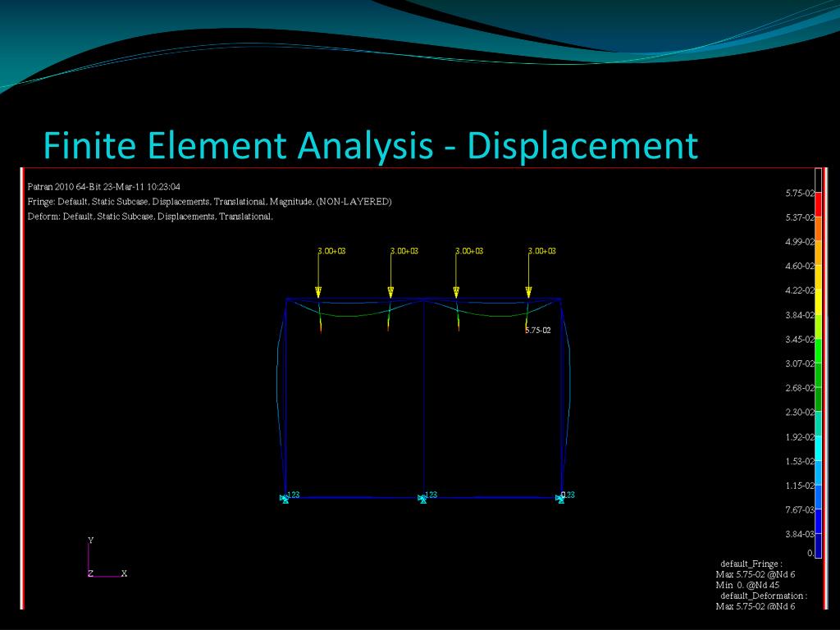Select the right support constraint marker
840x630 pixels.
(561, 497)
